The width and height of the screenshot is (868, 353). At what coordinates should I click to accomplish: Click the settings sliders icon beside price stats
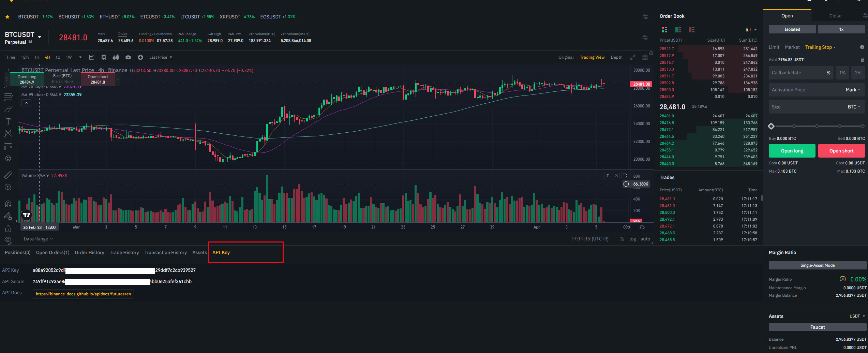coord(645,38)
